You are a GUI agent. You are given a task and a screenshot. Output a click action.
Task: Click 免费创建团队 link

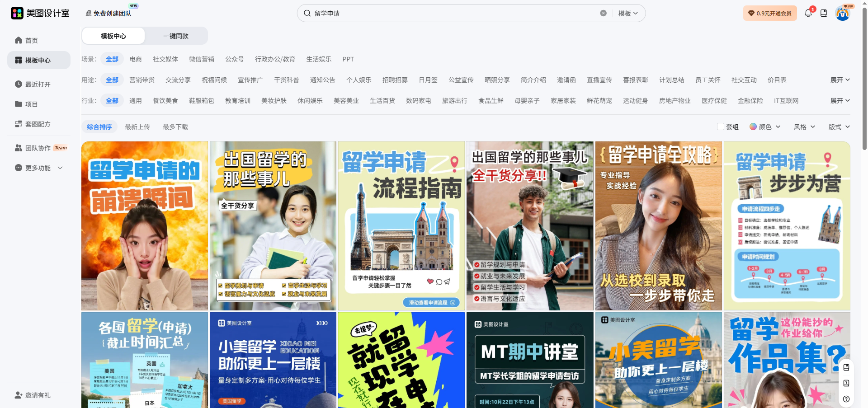pos(108,13)
